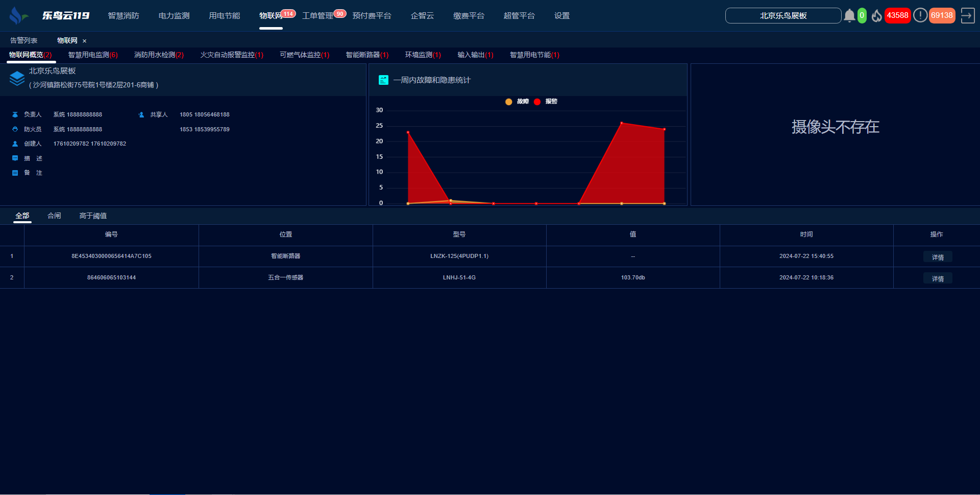Click the chart icon beside 一周内故障和隐患统计

383,80
